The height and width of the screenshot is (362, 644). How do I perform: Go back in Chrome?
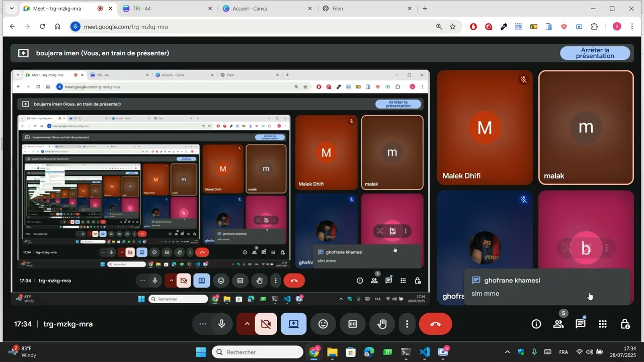13,27
